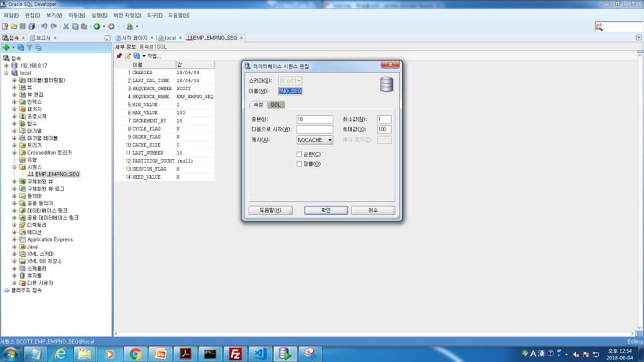Minimize the connections panel
The height and width of the screenshot is (362, 644).
pyautogui.click(x=107, y=38)
